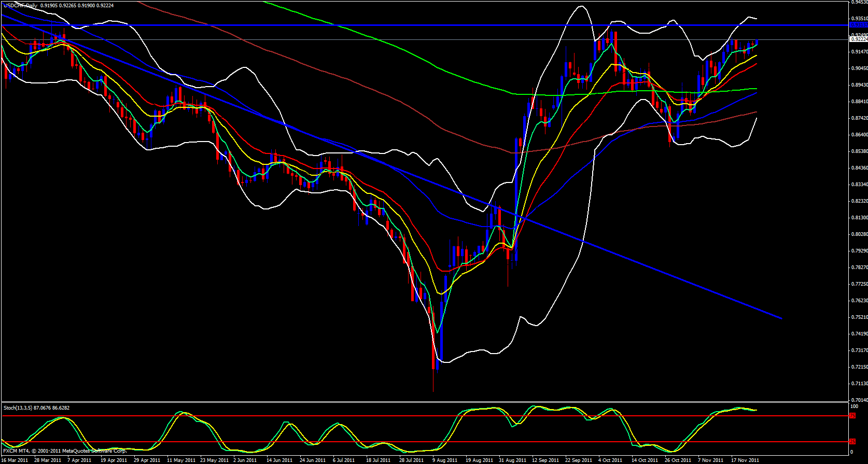Click the blue 0.93137 price level tag
This screenshot has height=464, width=868.
click(858, 25)
